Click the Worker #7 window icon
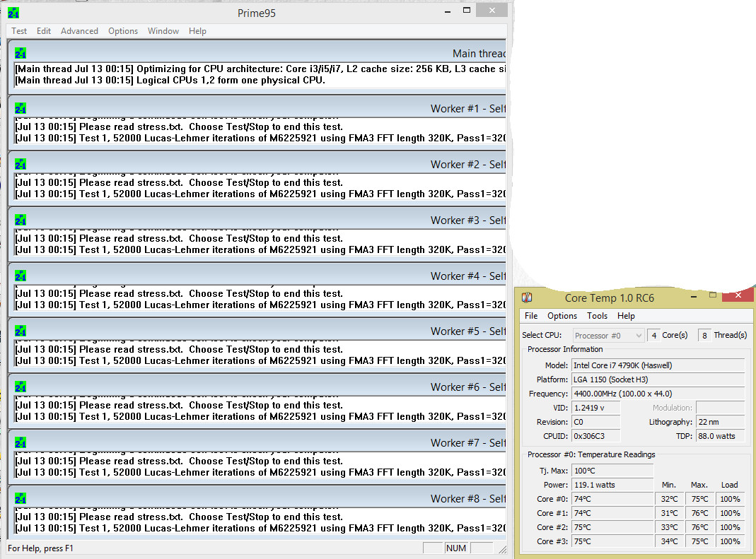756x559 pixels. (x=21, y=443)
